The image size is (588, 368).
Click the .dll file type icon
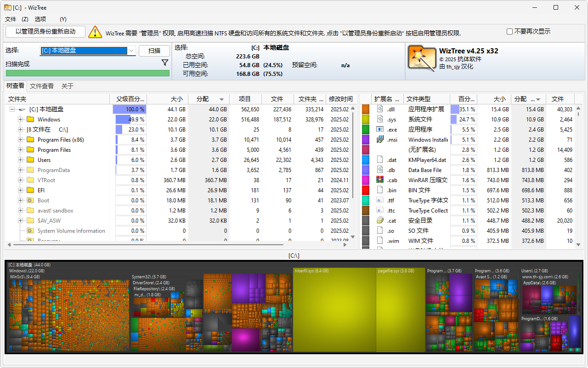(x=380, y=109)
